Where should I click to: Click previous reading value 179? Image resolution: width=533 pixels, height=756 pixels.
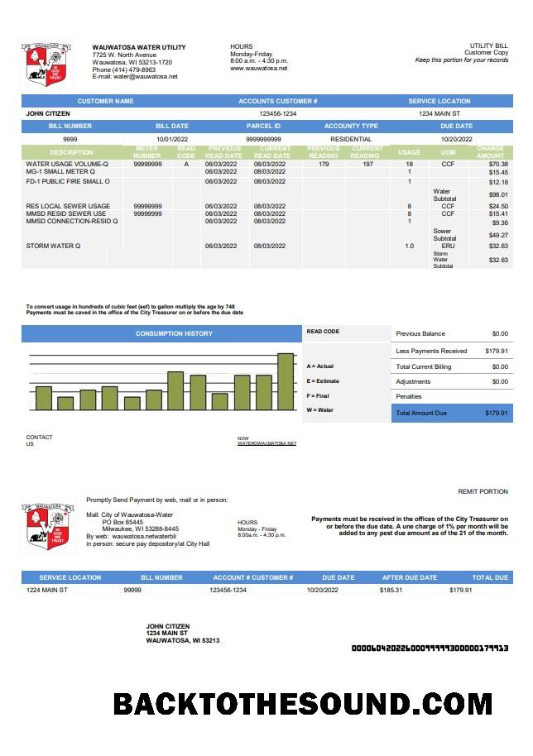[324, 165]
